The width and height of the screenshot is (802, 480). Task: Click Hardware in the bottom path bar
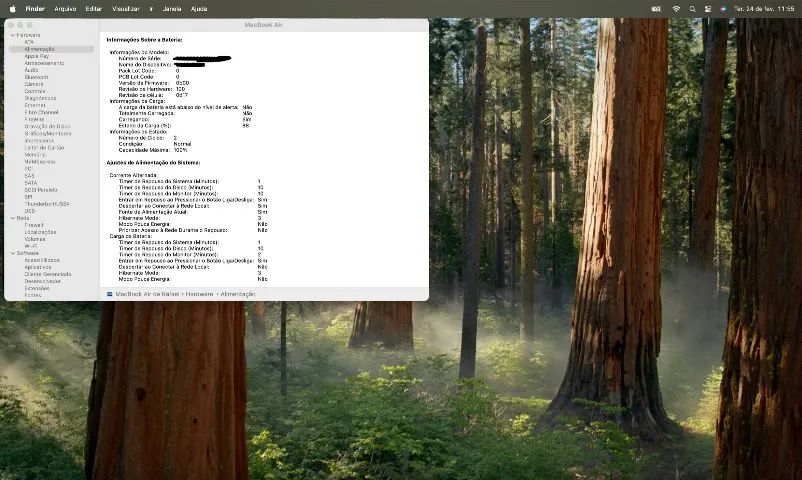point(199,294)
